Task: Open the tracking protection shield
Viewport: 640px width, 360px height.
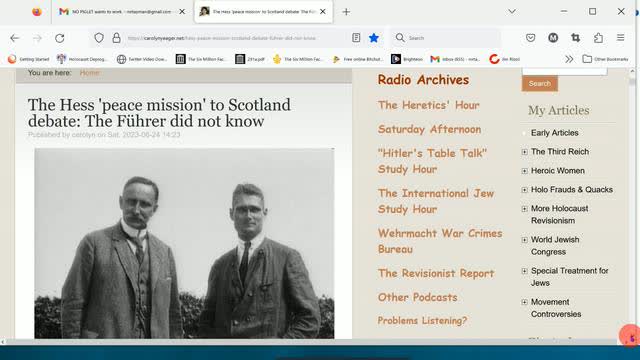Action: click(x=99, y=38)
